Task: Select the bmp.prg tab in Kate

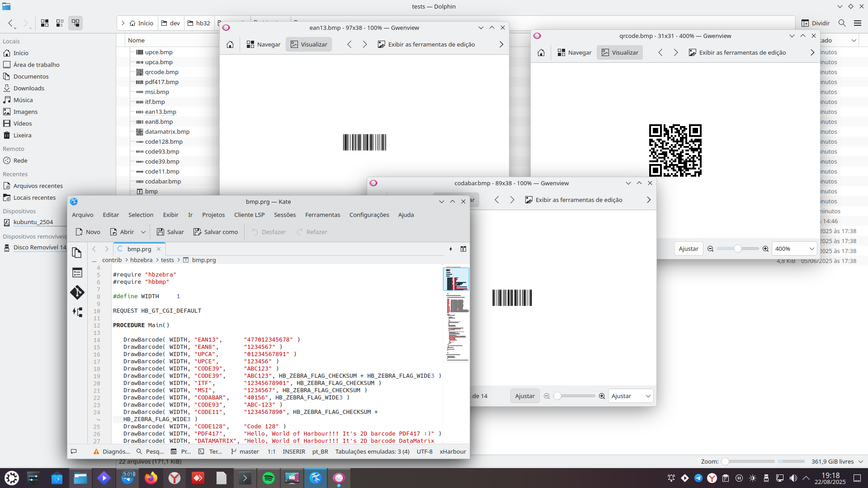Action: [x=139, y=249]
